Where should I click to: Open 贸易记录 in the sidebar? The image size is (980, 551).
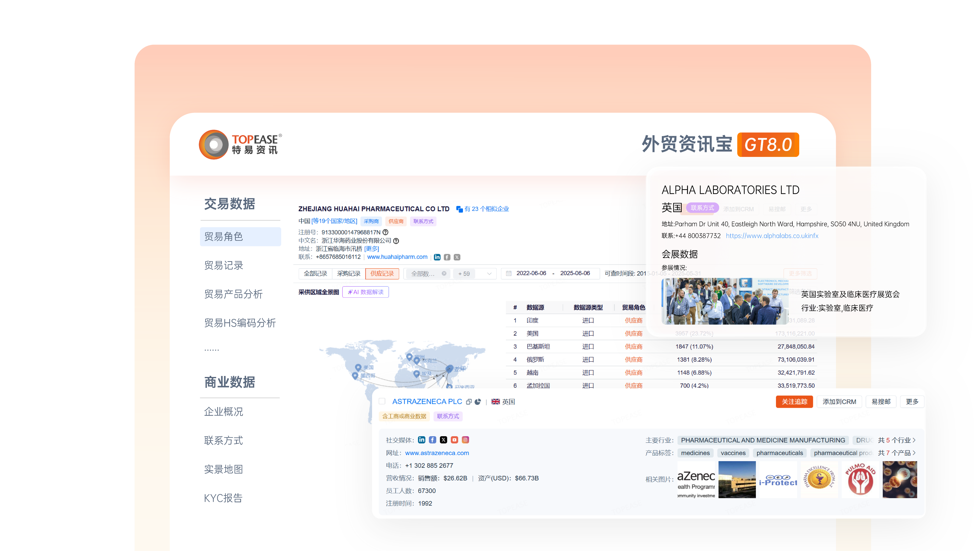(x=224, y=265)
